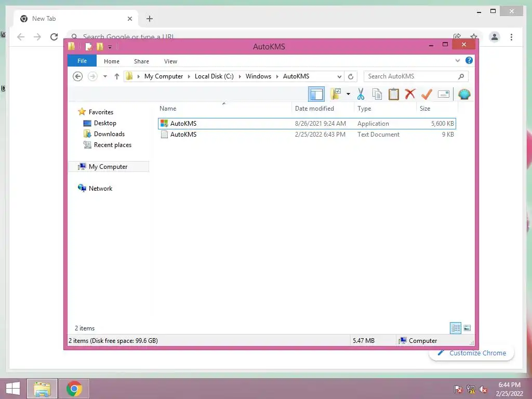Open Chrome profile avatar menu

pyautogui.click(x=495, y=37)
